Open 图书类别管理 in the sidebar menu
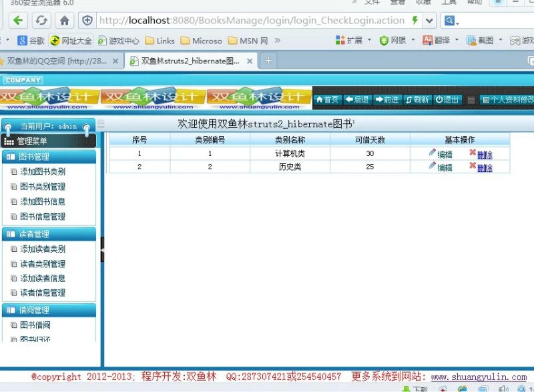Image resolution: width=534 pixels, height=392 pixels. click(43, 187)
